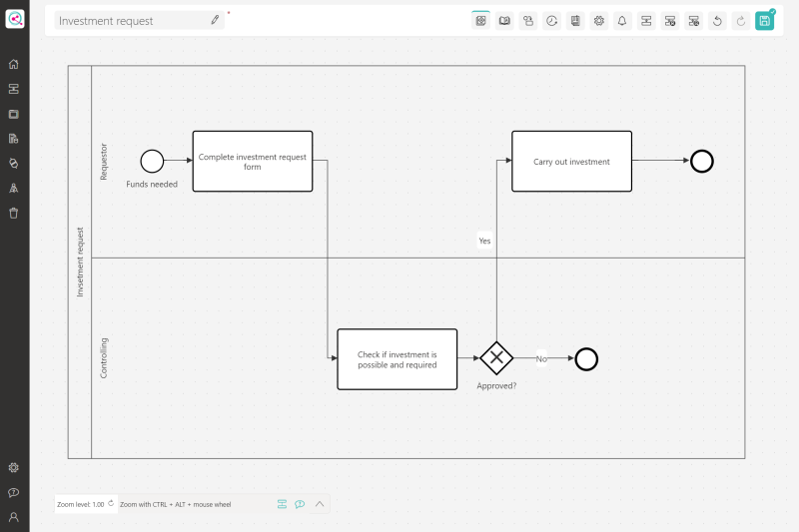Image resolution: width=799 pixels, height=532 pixels.
Task: Redo the last undone change
Action: click(741, 21)
